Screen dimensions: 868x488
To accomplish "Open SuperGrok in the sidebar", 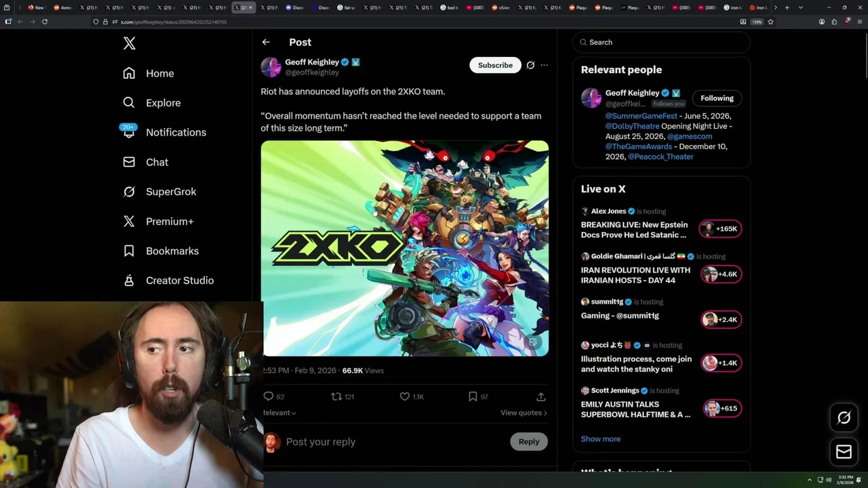I will pyautogui.click(x=159, y=192).
